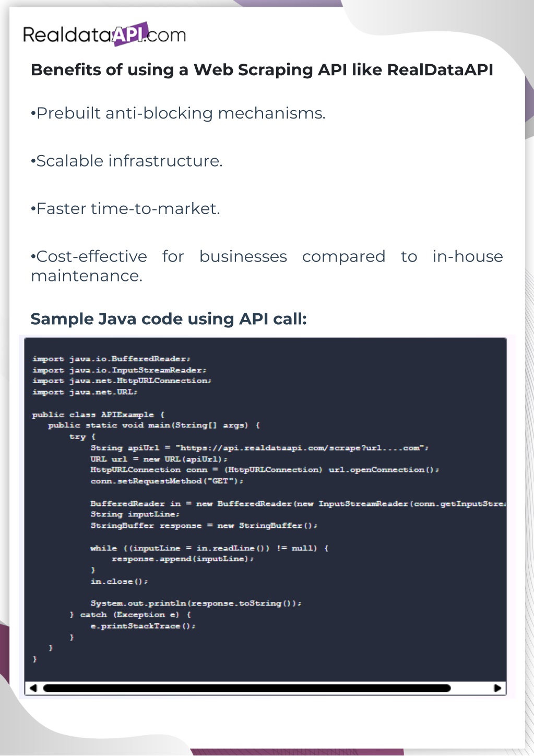Click the System.out.println line in code
The width and height of the screenshot is (534, 756).
[x=196, y=603]
